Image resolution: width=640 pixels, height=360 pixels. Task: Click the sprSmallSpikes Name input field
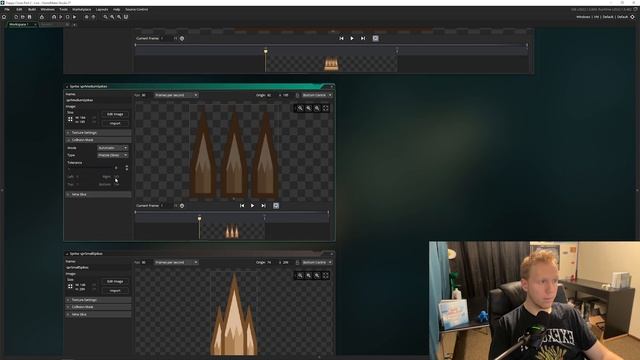tap(98, 267)
